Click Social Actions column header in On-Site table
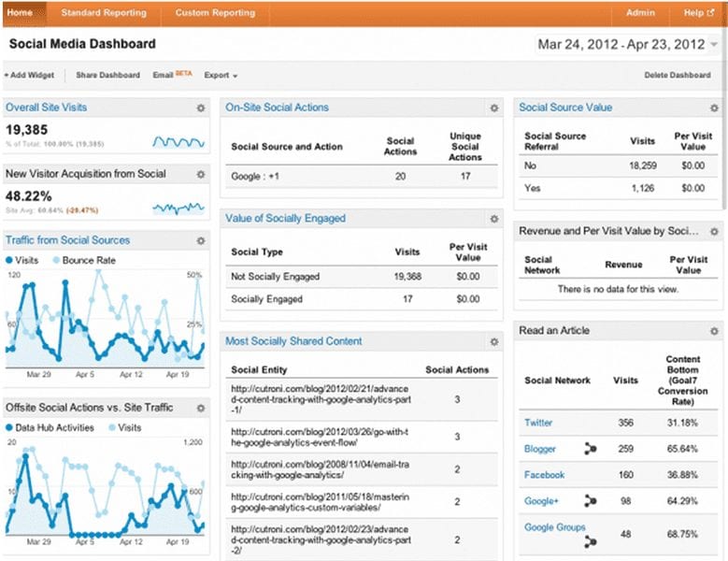728x561 pixels. pyautogui.click(x=400, y=146)
